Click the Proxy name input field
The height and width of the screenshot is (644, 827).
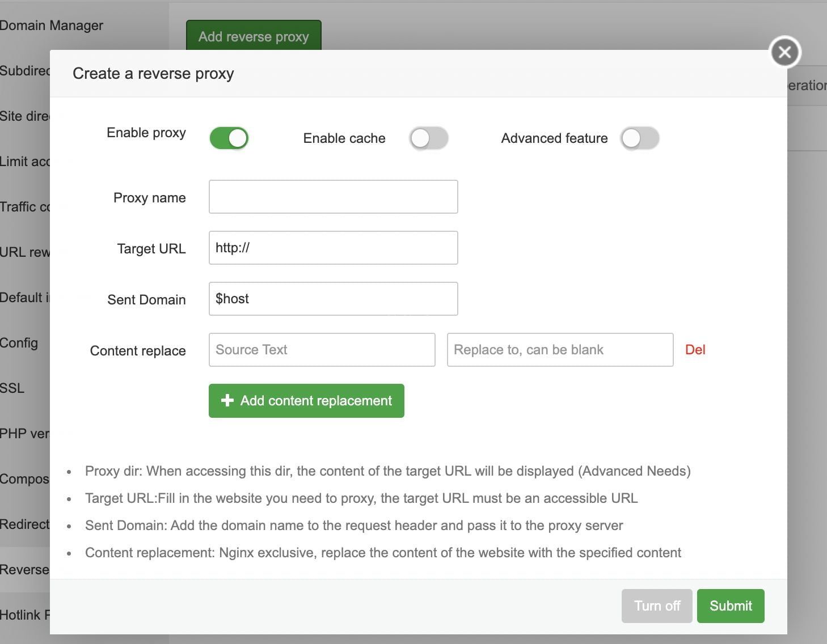pyautogui.click(x=333, y=197)
